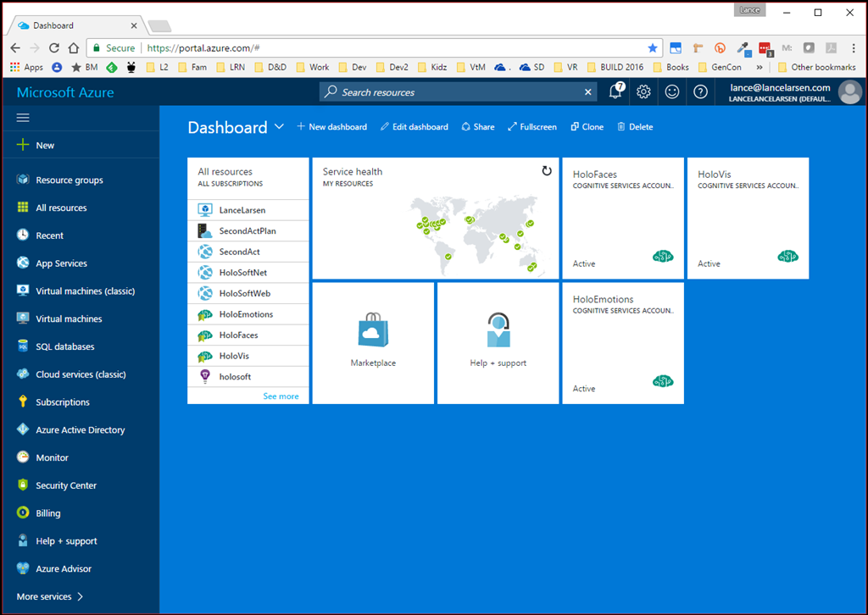Open HoloSoftWeb resource row

[x=248, y=293]
